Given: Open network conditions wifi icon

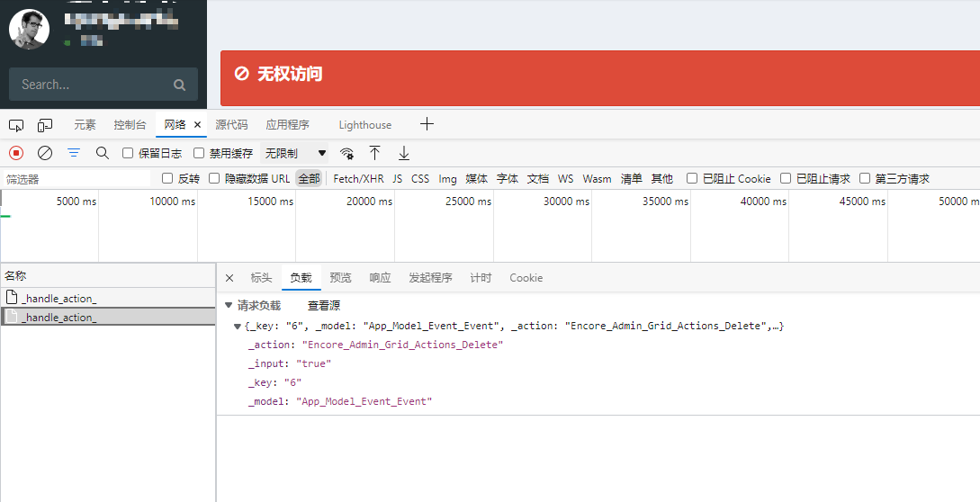Looking at the screenshot, I should coord(346,153).
